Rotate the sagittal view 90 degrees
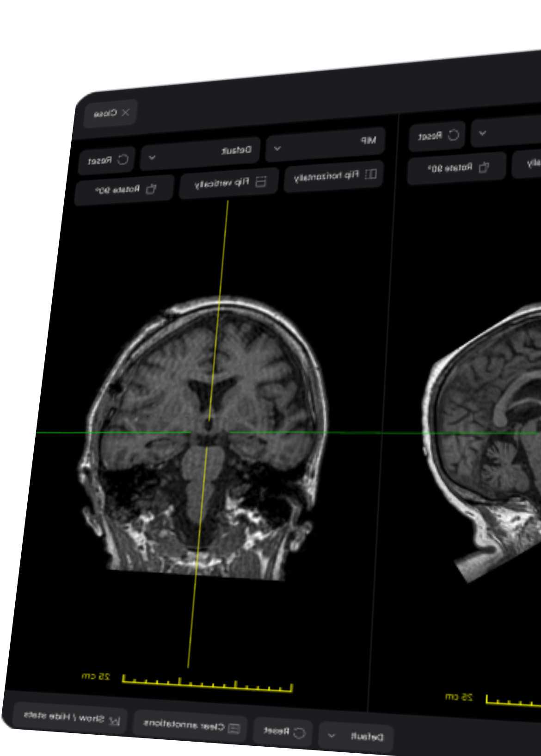This screenshot has width=541, height=756. coord(457,167)
